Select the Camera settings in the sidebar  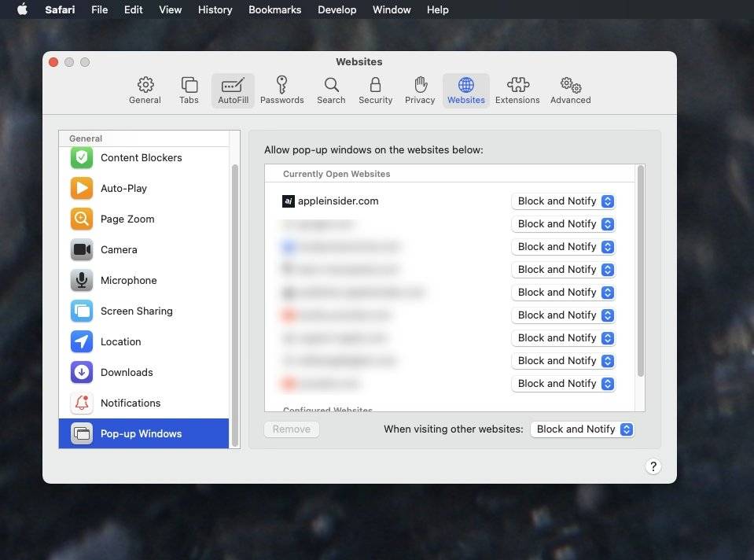119,249
